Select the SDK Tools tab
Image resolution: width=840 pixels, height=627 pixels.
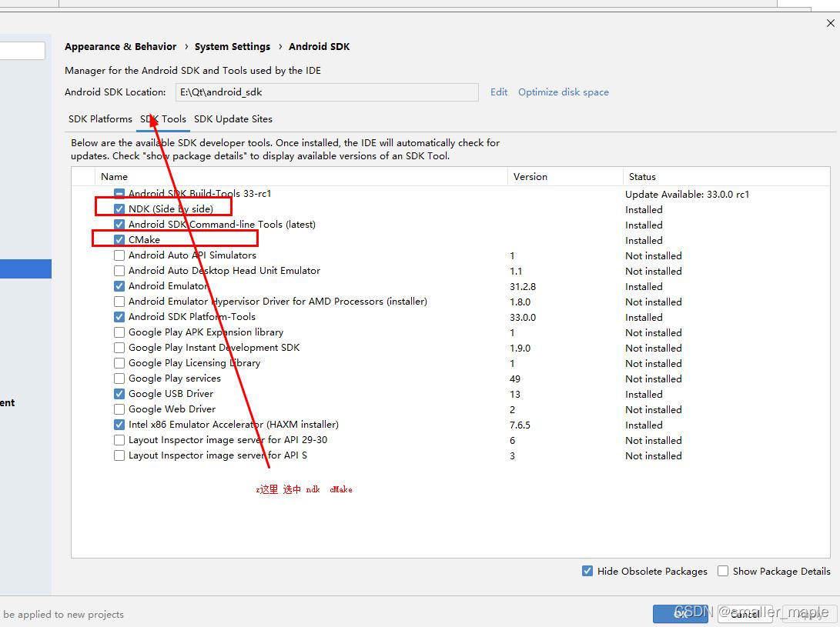163,119
